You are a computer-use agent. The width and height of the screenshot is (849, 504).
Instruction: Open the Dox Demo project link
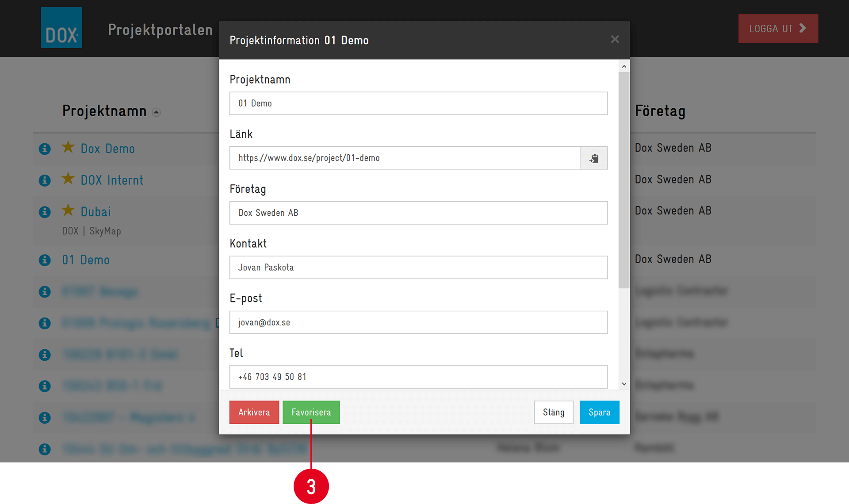point(107,149)
